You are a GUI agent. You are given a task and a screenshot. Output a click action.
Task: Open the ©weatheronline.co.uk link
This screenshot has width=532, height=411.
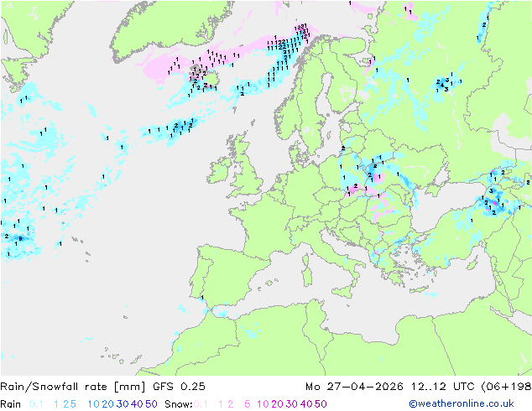point(462,404)
